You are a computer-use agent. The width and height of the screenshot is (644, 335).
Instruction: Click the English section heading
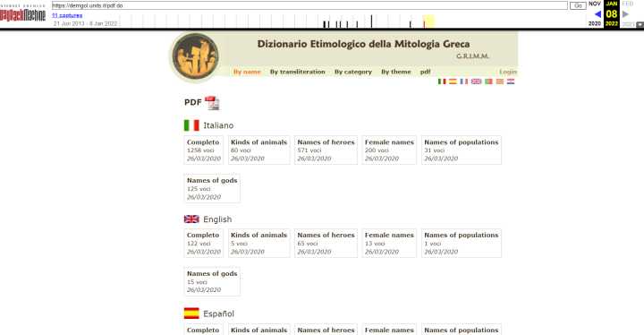click(x=217, y=219)
